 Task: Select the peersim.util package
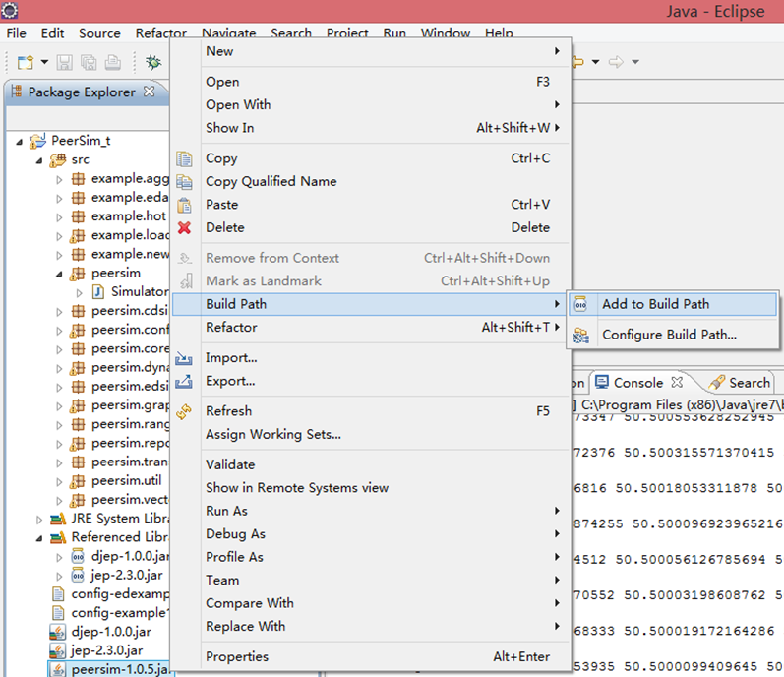coord(126,480)
